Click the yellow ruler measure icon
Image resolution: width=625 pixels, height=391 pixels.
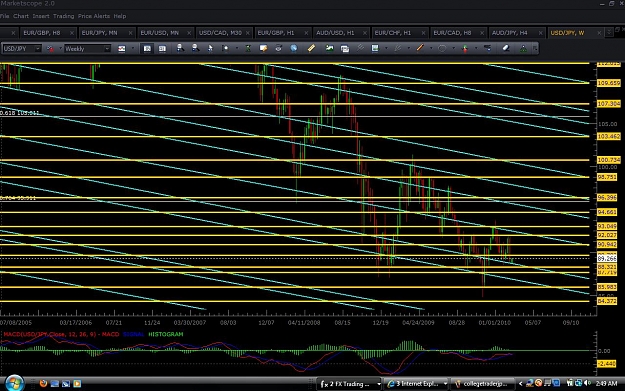click(x=311, y=48)
